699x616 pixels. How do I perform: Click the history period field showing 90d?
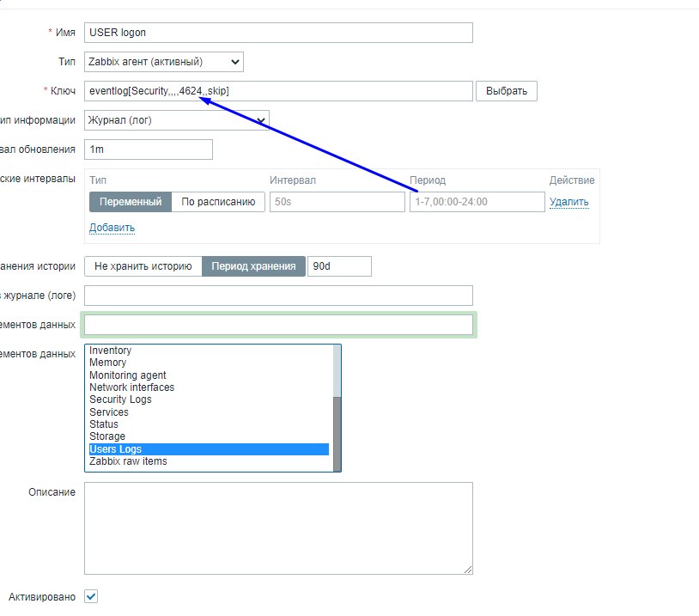(339, 266)
